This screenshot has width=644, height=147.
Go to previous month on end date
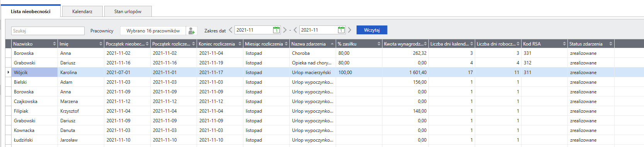point(295,30)
